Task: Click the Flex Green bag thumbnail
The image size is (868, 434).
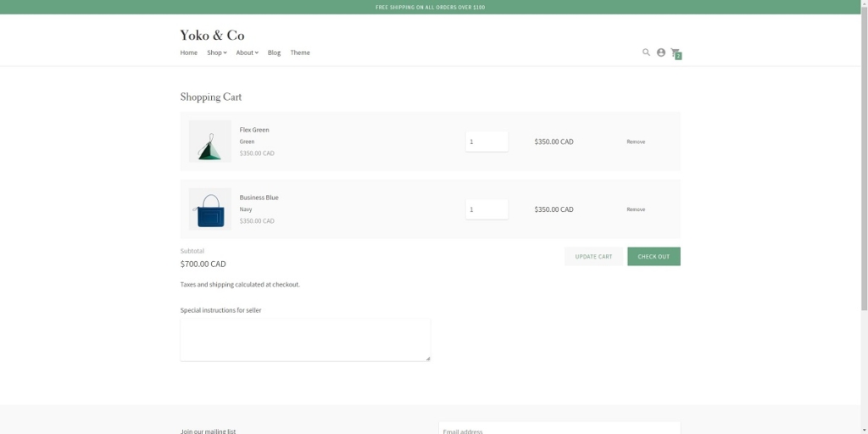Action: [x=209, y=142]
